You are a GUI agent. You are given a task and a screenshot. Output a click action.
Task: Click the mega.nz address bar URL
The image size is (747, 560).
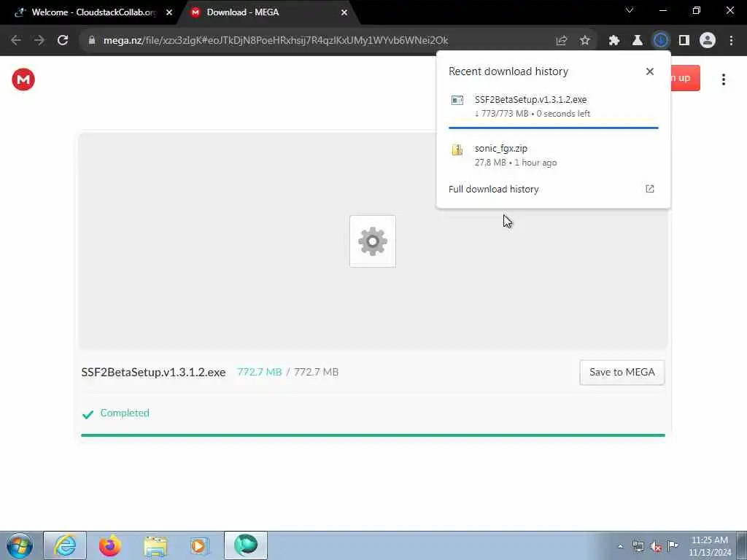(x=276, y=41)
